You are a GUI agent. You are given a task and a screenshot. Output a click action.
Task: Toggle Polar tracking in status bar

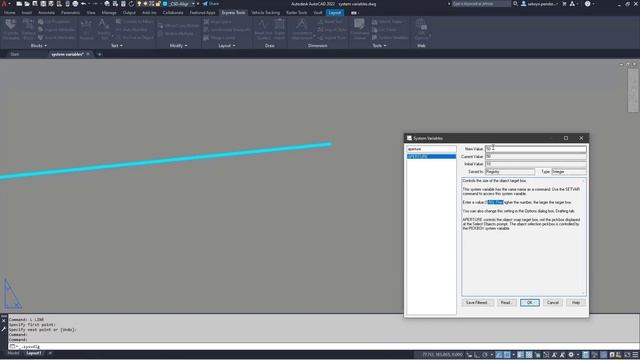point(484,355)
